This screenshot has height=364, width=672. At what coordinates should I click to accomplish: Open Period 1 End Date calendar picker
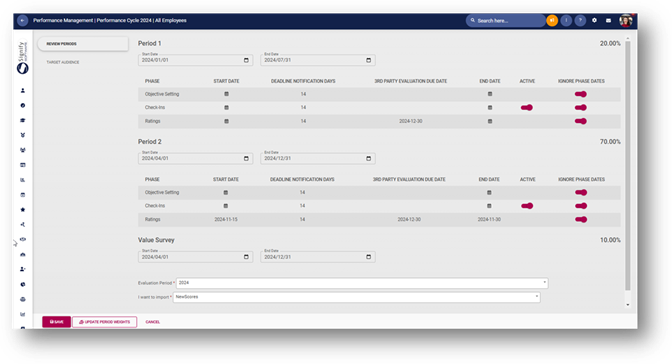[369, 60]
